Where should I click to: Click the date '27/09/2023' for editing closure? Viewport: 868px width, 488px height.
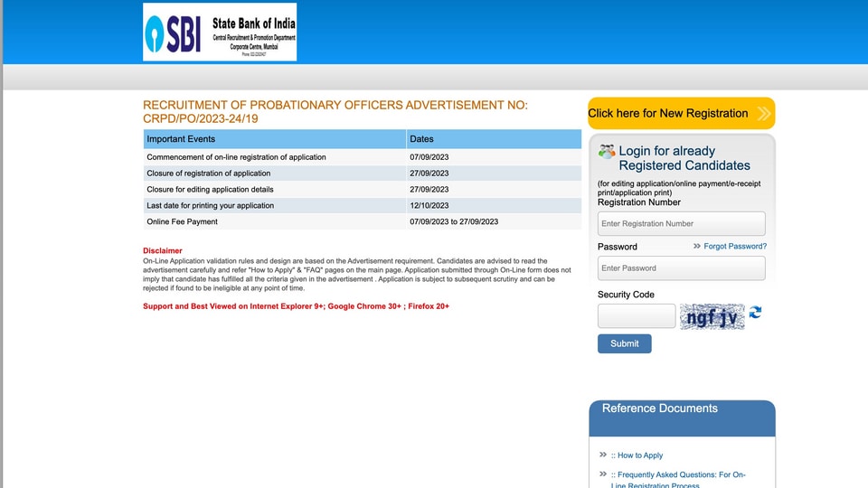(429, 189)
